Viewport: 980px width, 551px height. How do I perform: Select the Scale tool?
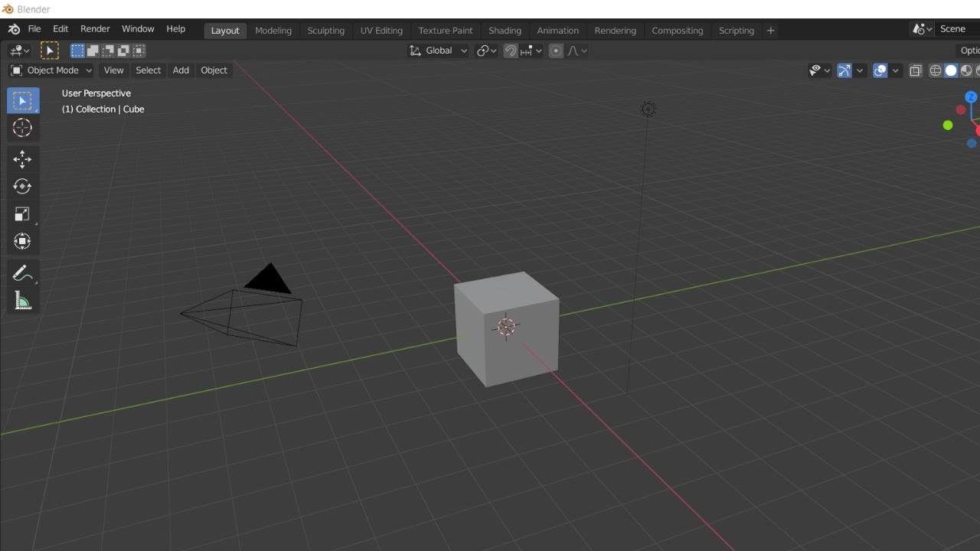(x=22, y=214)
